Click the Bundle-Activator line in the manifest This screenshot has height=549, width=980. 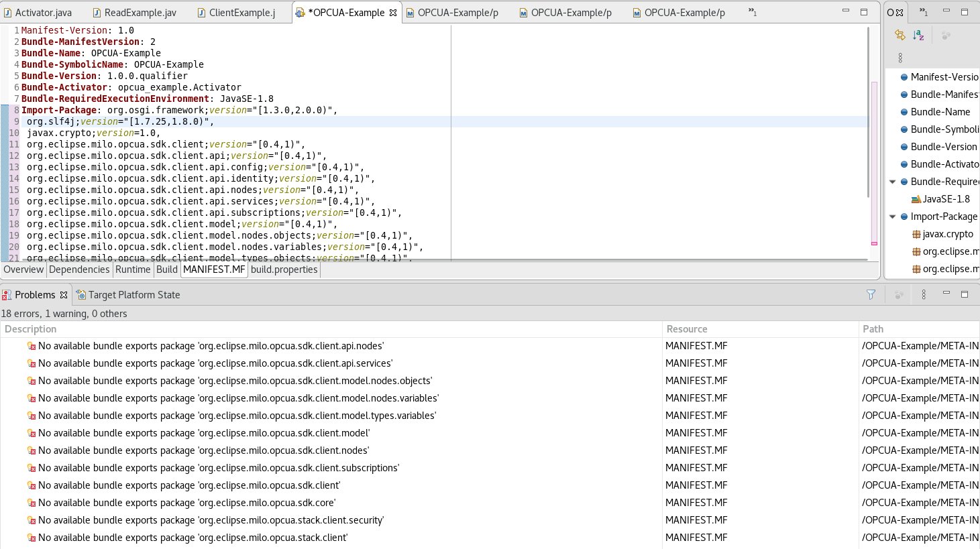click(x=131, y=87)
